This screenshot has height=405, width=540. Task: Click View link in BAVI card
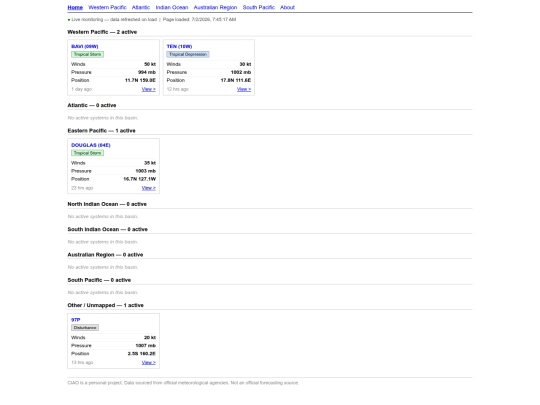tap(148, 89)
